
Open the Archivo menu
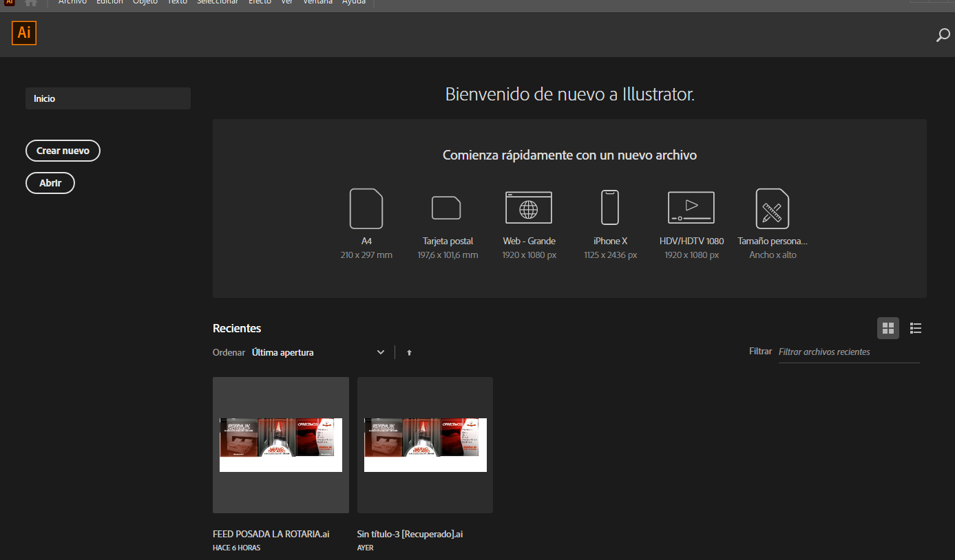72,3
